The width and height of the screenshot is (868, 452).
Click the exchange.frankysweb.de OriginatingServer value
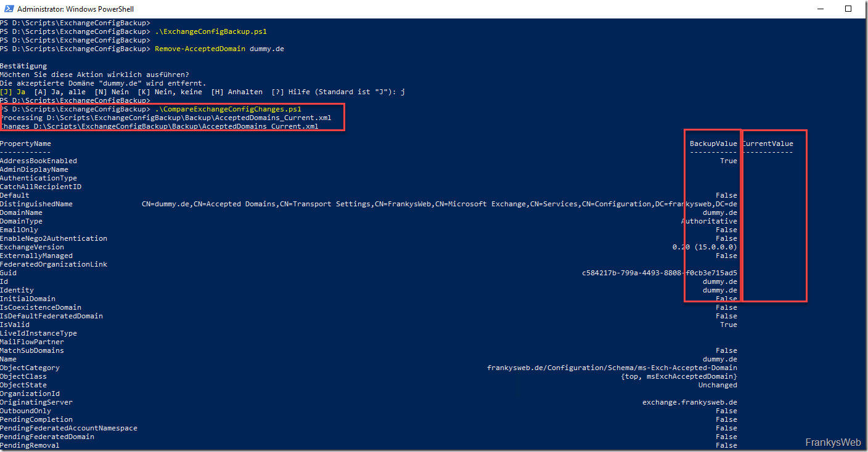(689, 402)
